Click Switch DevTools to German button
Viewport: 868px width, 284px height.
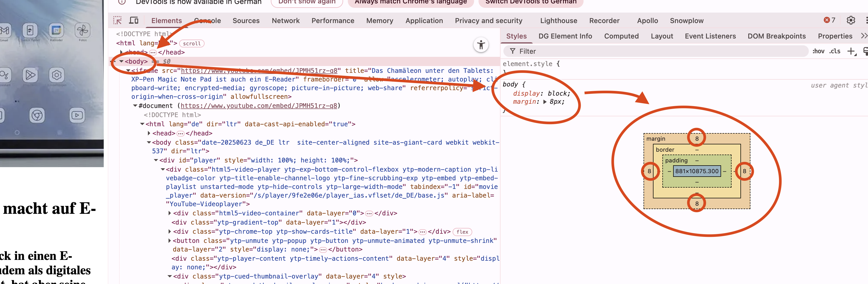[531, 2]
